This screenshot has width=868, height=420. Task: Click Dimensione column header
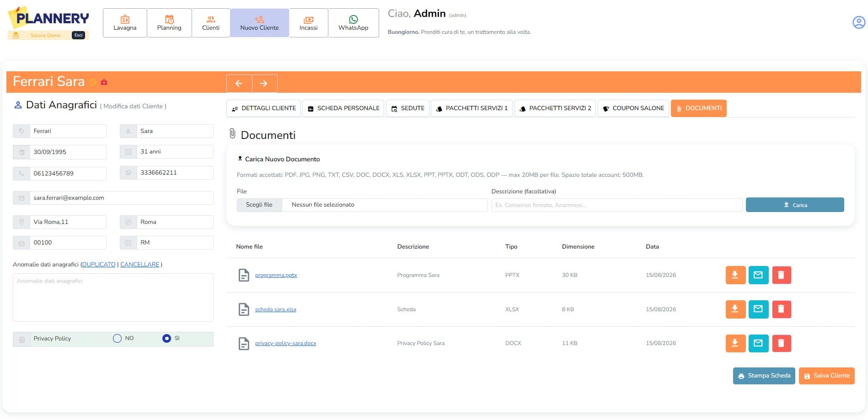[x=578, y=247]
